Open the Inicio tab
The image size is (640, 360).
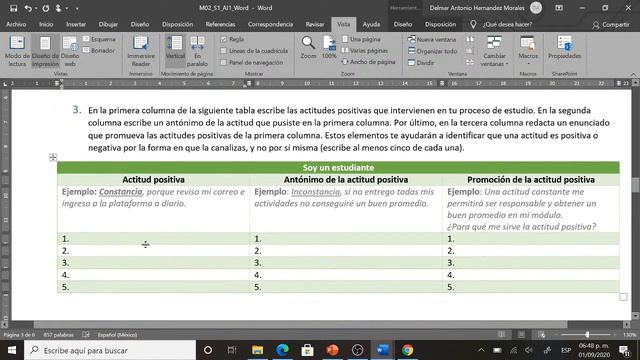click(x=46, y=24)
